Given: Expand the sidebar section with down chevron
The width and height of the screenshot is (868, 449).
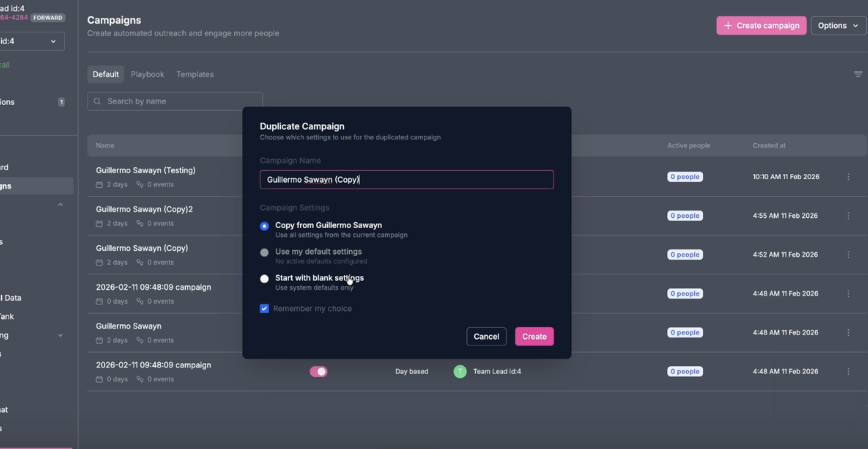Looking at the screenshot, I should [60, 335].
